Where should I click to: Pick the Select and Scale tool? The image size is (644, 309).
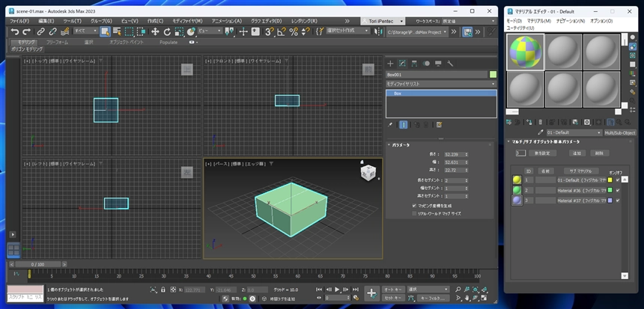tap(179, 31)
